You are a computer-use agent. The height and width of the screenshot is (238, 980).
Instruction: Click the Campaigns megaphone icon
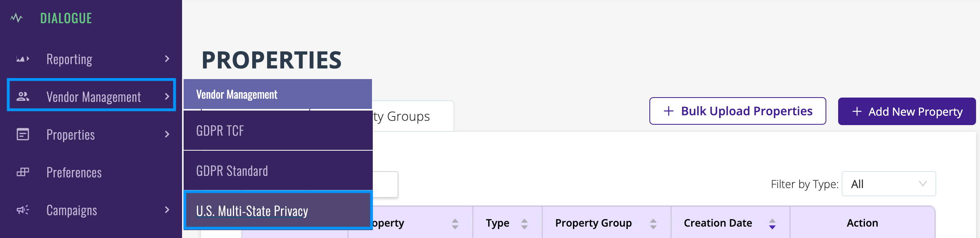23,210
